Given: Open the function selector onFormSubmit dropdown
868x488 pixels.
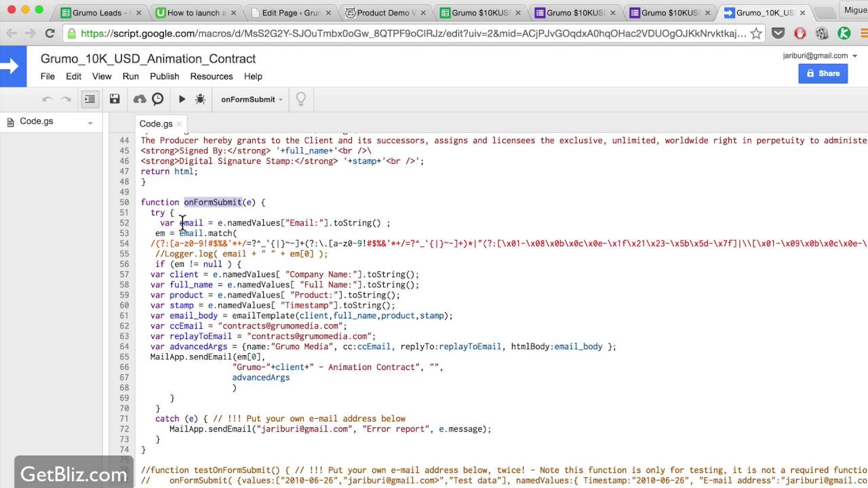Looking at the screenshot, I should click(252, 99).
